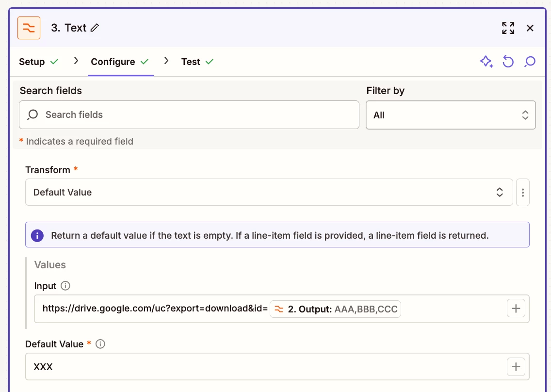Image resolution: width=551 pixels, height=392 pixels.
Task: Open the AI sparkle assistant icon
Action: click(486, 62)
